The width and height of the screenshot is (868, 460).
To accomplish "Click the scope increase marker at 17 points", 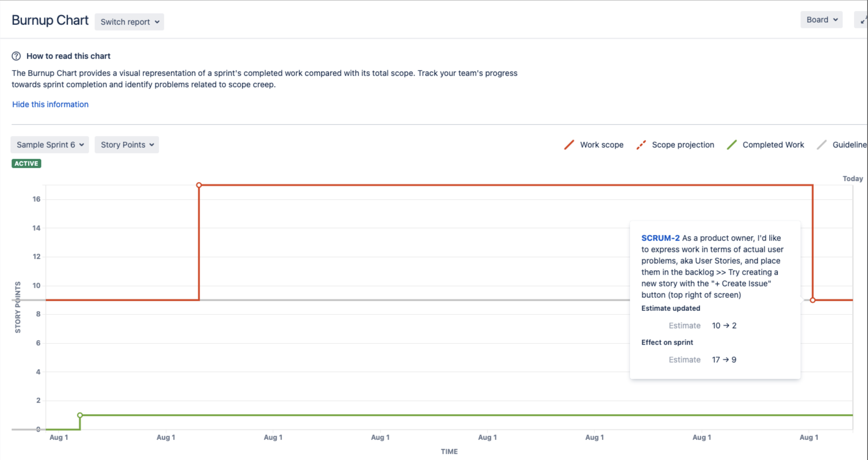I will click(x=199, y=185).
